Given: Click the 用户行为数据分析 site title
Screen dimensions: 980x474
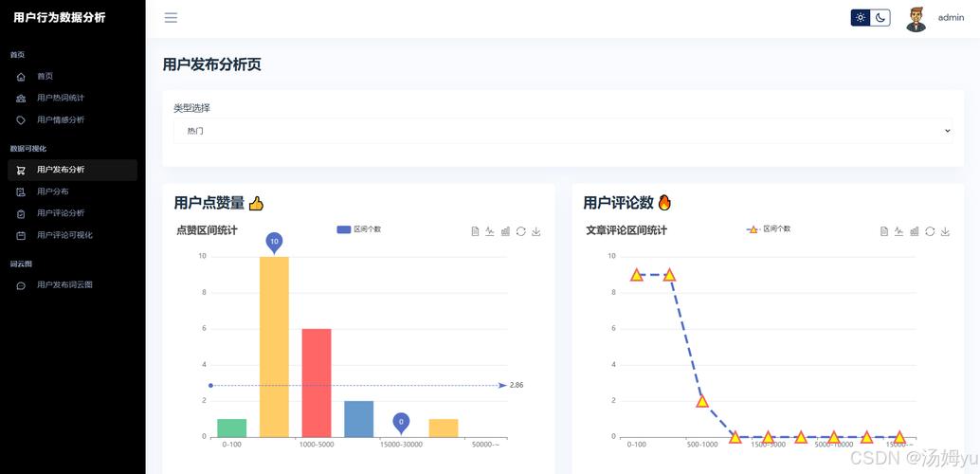Looking at the screenshot, I should coord(60,17).
